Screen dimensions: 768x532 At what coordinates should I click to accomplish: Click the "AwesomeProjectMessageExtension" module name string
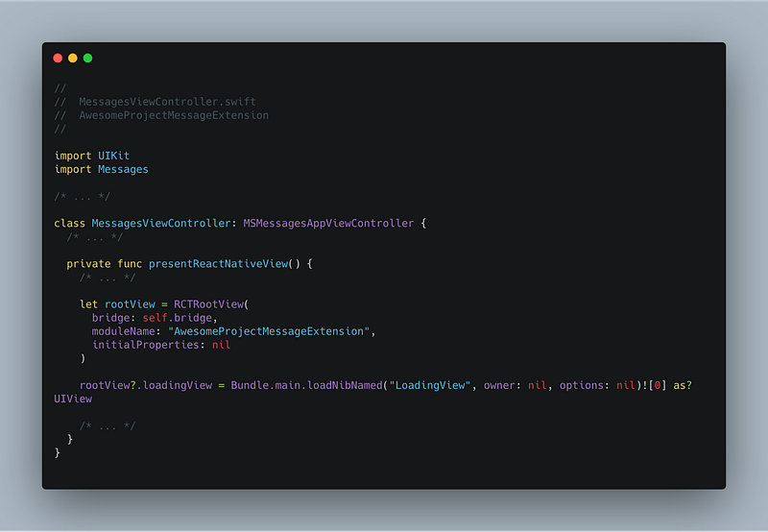(269, 331)
